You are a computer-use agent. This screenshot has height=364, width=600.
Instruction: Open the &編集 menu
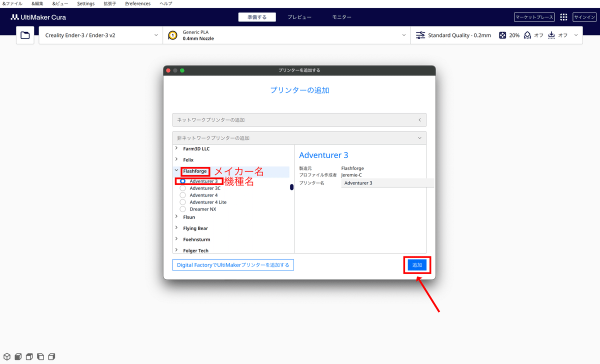37,3
